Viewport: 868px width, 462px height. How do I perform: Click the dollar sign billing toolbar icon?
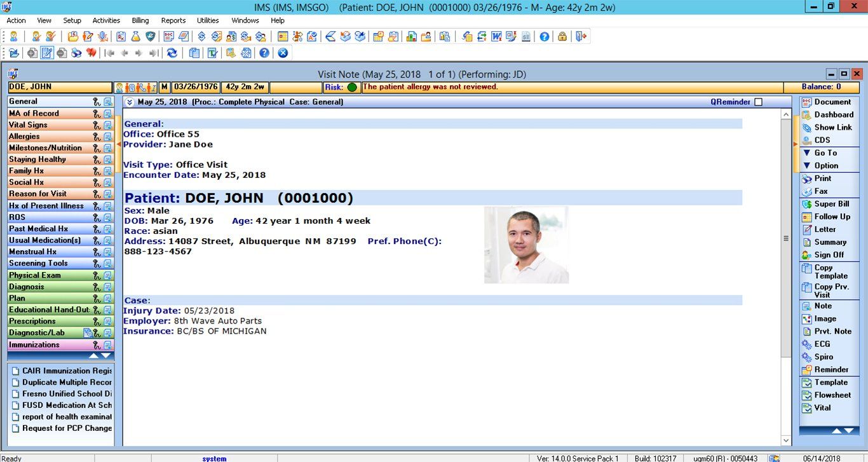(201, 36)
